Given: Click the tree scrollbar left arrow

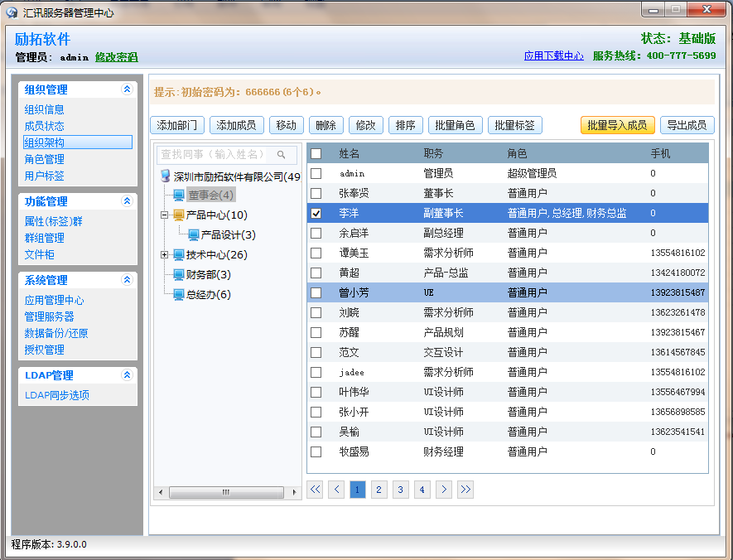Looking at the screenshot, I should tap(161, 492).
